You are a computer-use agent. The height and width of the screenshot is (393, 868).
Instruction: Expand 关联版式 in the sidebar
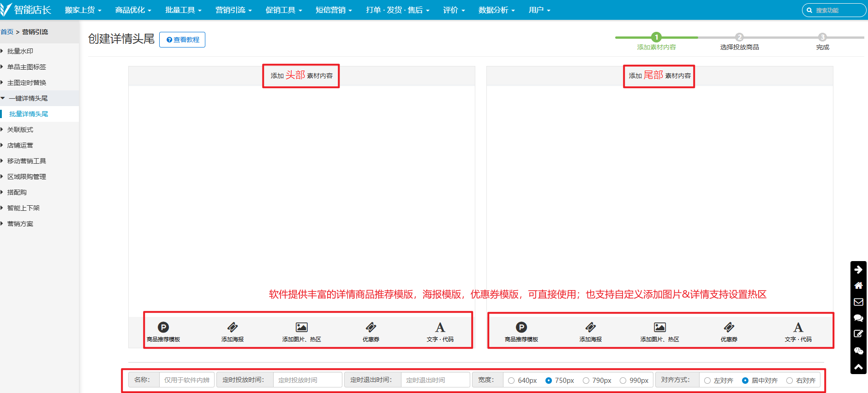(x=20, y=130)
